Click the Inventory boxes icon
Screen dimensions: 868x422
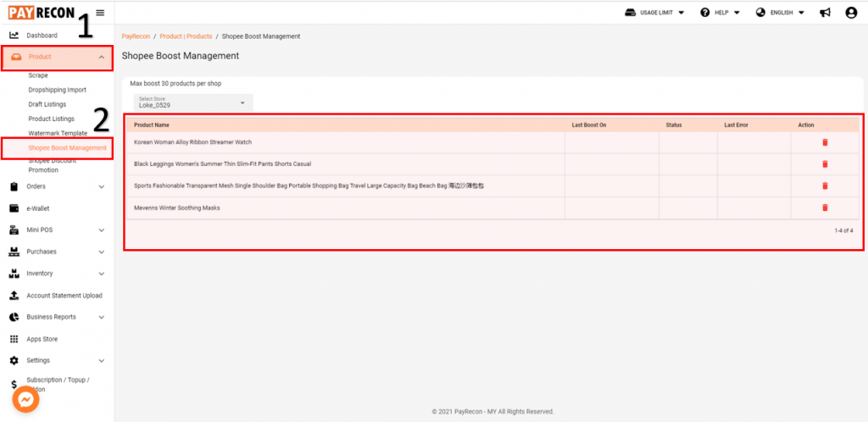pos(14,273)
